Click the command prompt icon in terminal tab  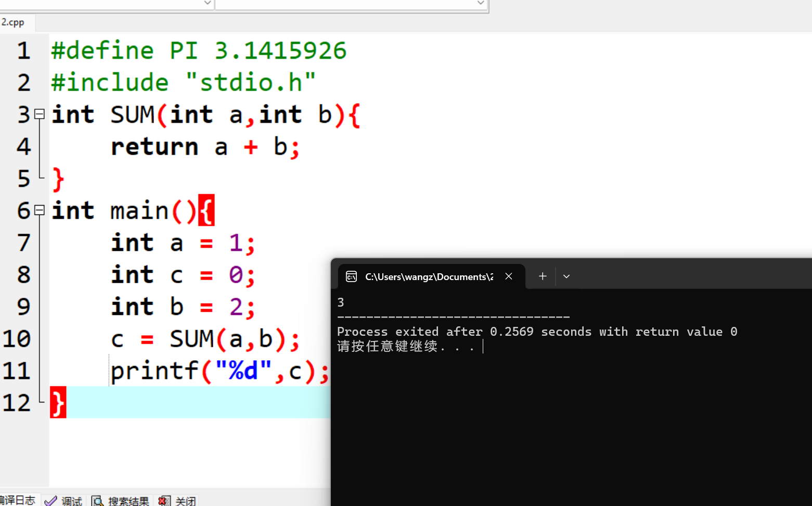pyautogui.click(x=351, y=276)
